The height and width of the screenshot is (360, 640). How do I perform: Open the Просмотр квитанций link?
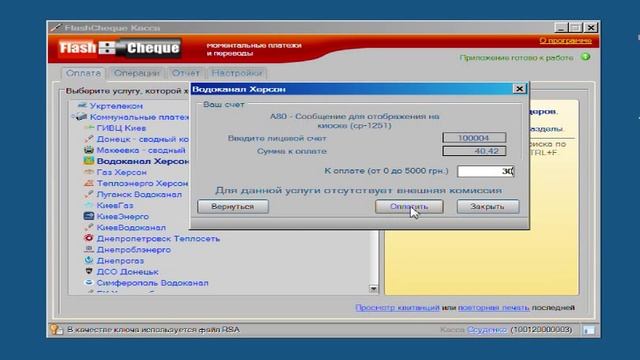coord(397,308)
